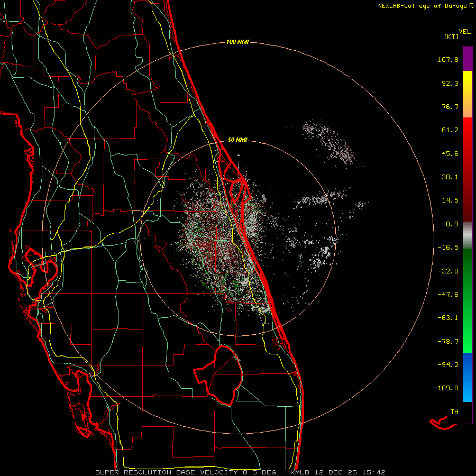Click the -32.0 legend value

point(448,271)
